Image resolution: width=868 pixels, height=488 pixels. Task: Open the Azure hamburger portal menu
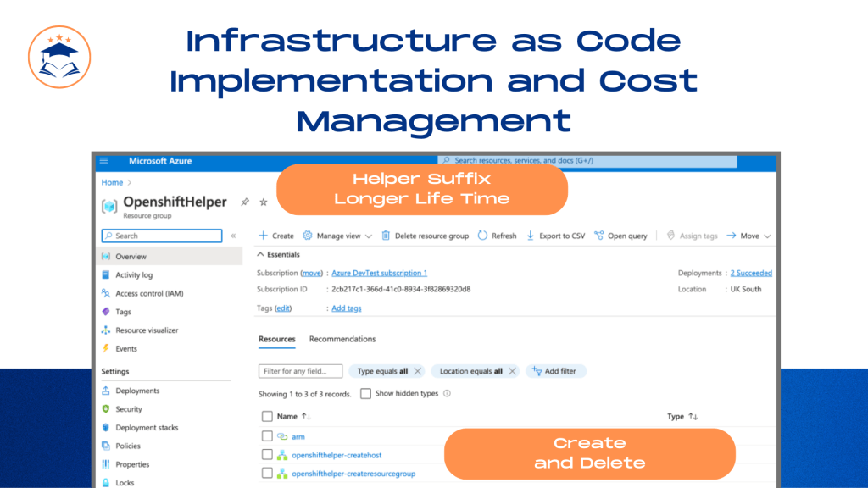(103, 160)
